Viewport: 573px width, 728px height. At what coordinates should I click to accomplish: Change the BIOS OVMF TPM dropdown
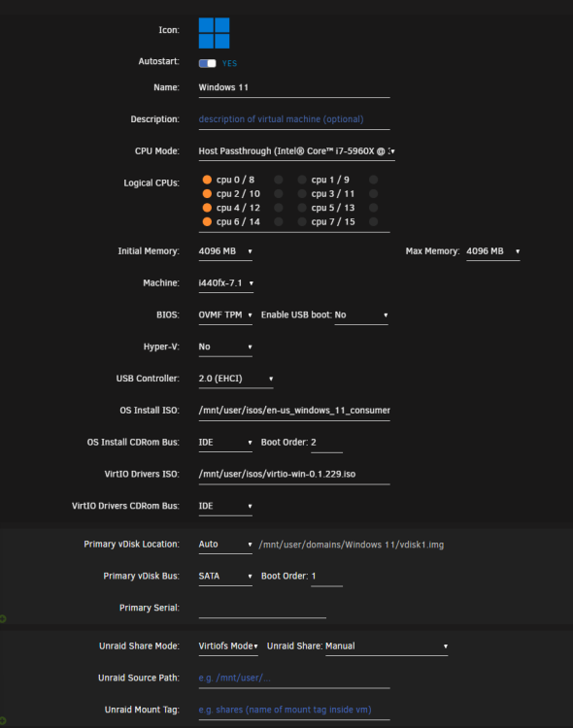225,315
